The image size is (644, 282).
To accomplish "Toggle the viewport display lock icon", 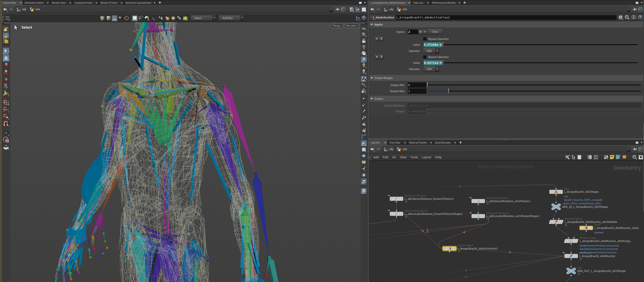I will click(x=364, y=41).
